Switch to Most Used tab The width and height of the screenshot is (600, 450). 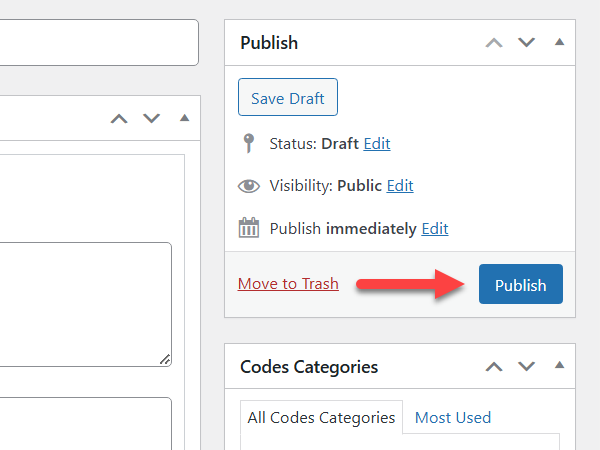[453, 417]
